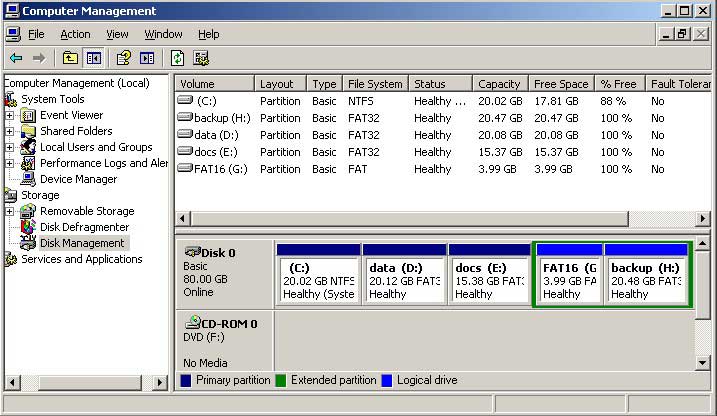Select Disk Management in the tree
Viewport: 717px width, 416px height.
(82, 243)
